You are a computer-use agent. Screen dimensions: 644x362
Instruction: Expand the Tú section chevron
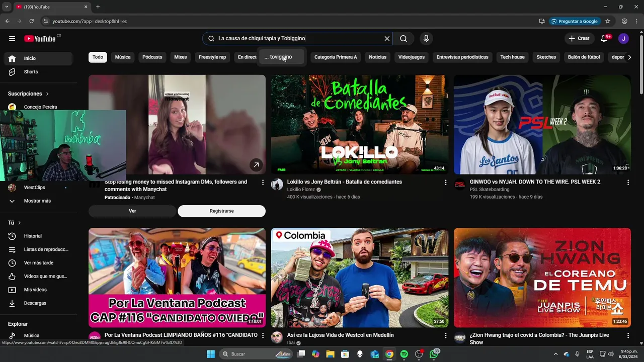pos(19,223)
